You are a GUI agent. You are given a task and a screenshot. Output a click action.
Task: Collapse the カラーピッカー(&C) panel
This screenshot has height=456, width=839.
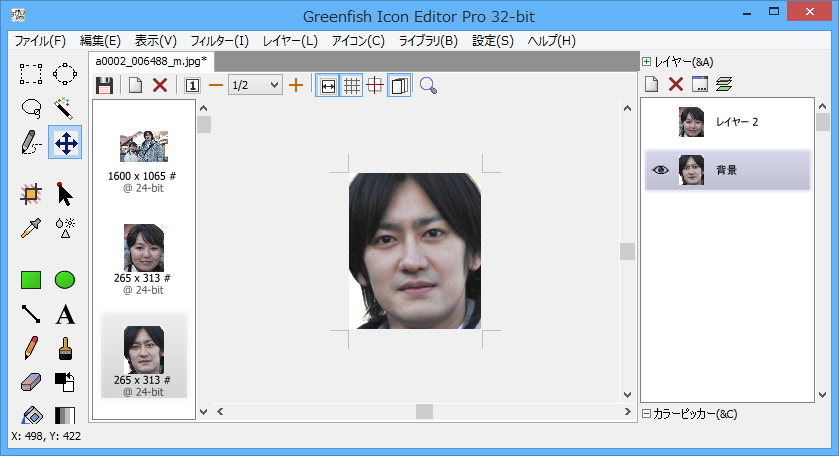coord(646,414)
